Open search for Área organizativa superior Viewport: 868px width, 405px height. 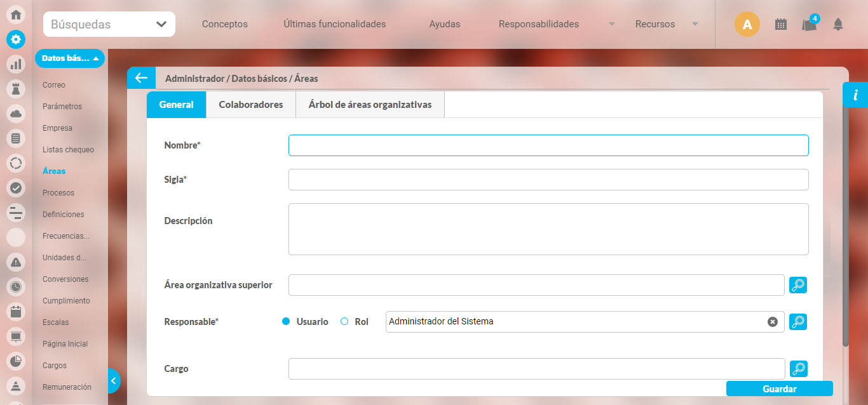pyautogui.click(x=798, y=285)
